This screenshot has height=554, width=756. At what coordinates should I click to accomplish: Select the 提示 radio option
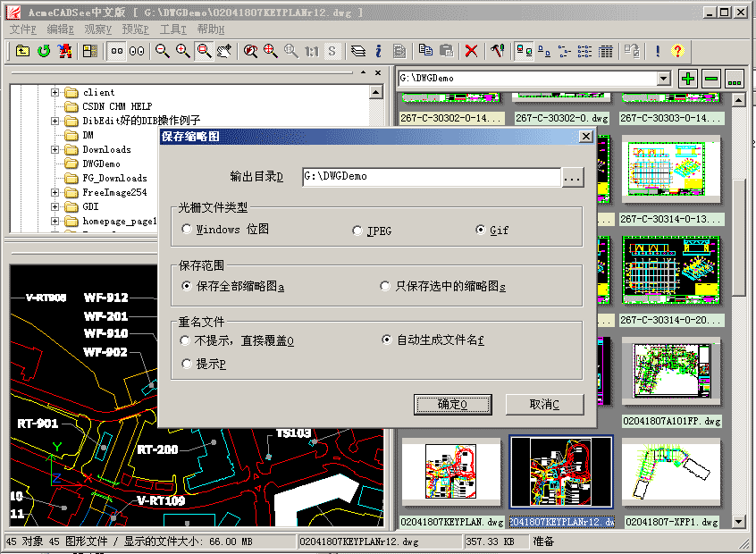click(187, 363)
